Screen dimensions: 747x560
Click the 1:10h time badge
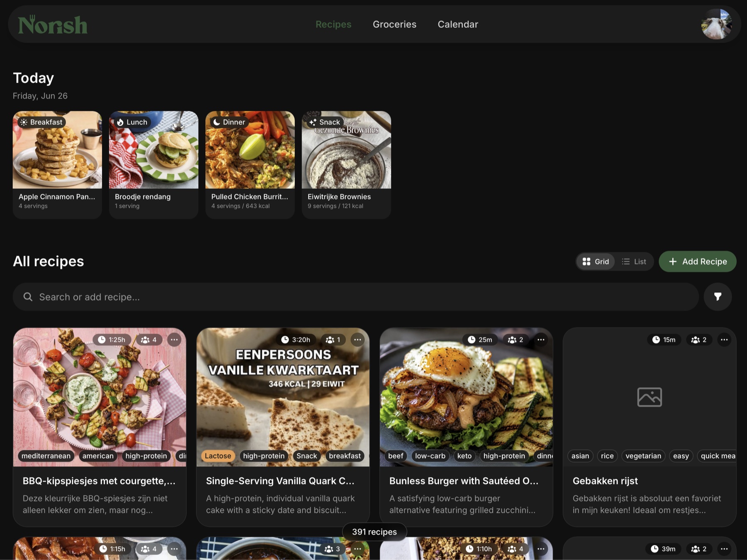tap(479, 549)
